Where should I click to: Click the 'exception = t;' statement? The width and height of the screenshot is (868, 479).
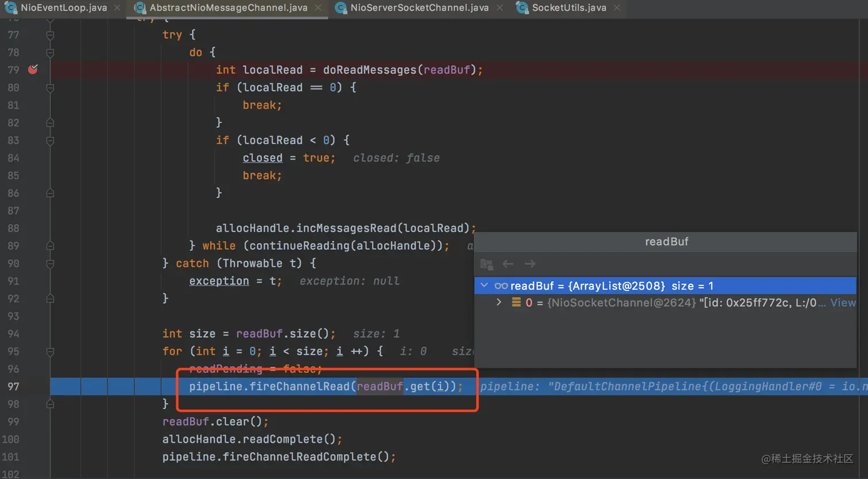coord(235,281)
